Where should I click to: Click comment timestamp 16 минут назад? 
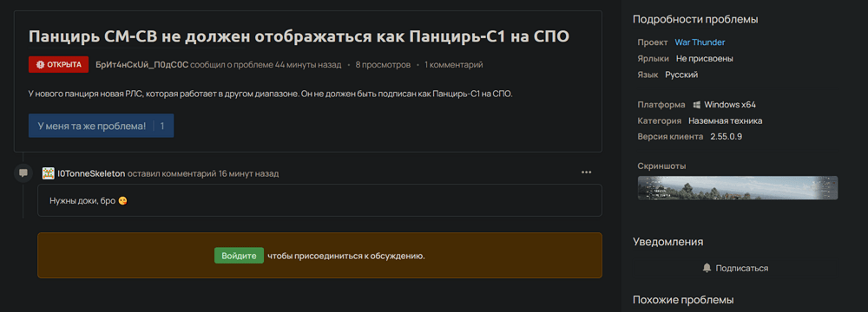click(248, 173)
